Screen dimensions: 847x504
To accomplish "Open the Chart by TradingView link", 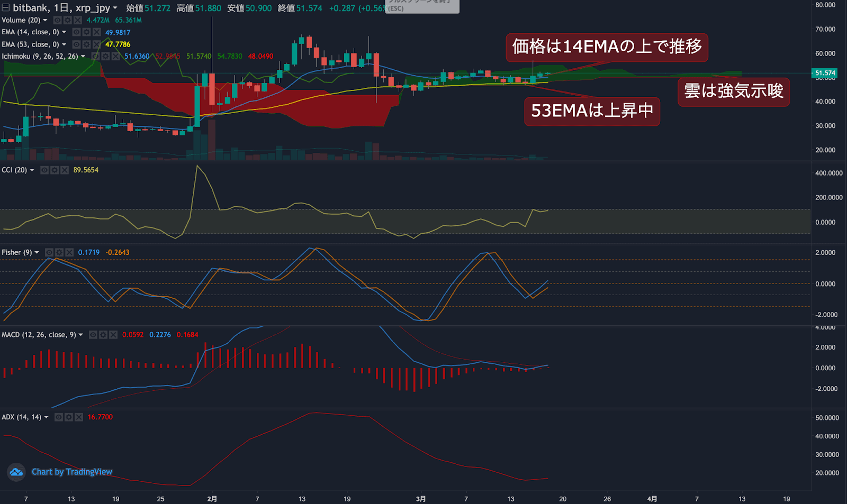I will coord(72,472).
